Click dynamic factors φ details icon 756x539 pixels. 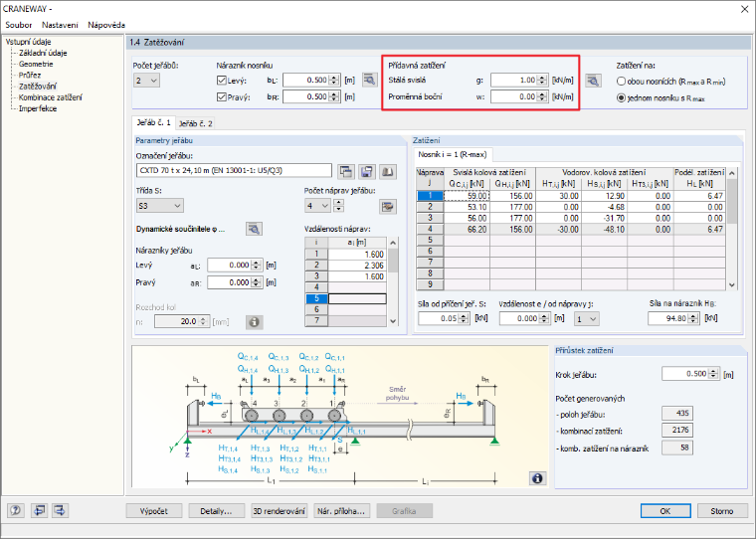click(x=254, y=229)
